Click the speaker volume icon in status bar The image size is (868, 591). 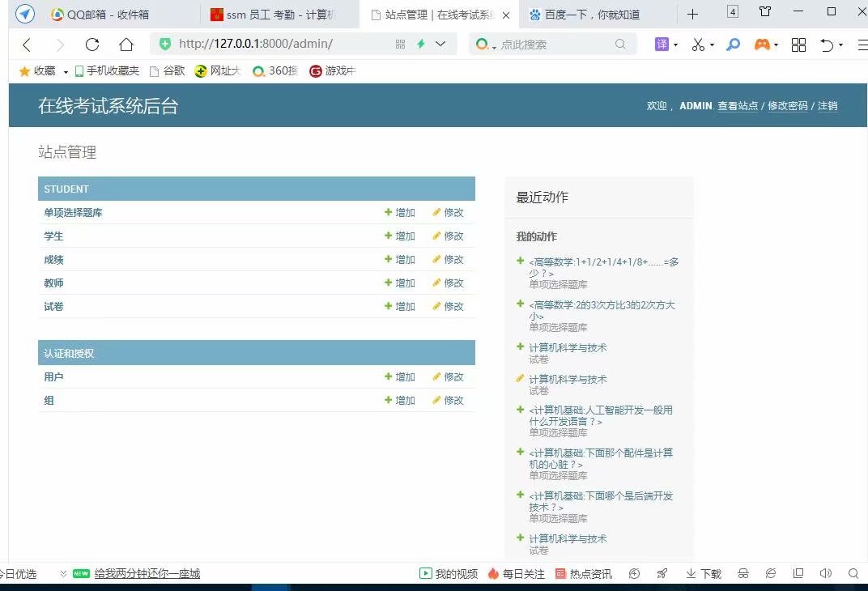pyautogui.click(x=825, y=573)
